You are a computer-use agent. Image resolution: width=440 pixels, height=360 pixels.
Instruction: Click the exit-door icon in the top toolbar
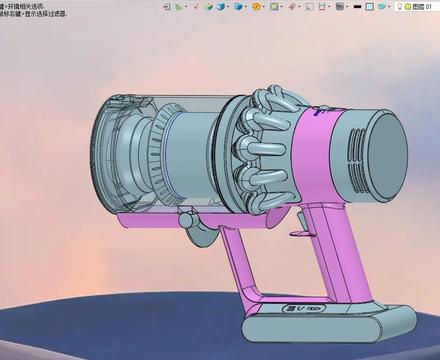167,7
